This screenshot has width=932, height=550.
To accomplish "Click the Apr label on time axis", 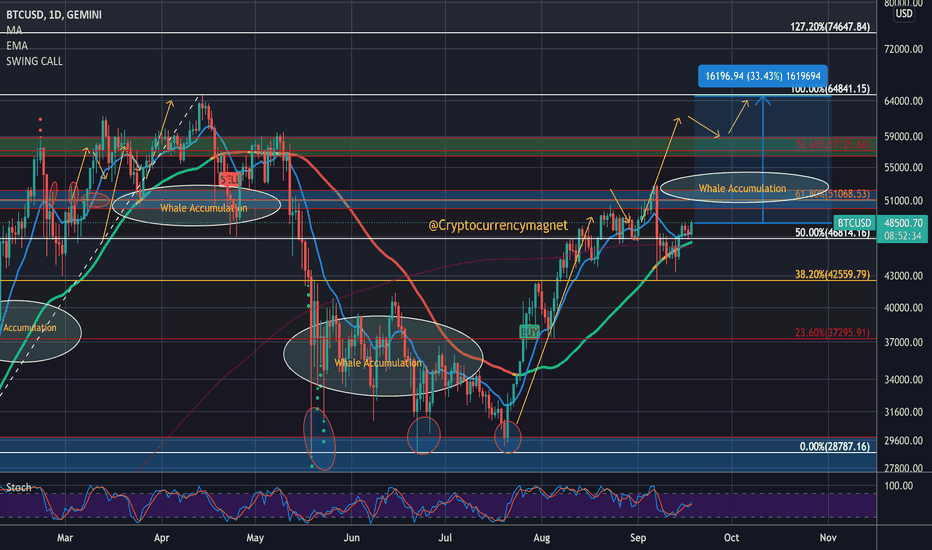I will coord(161,538).
